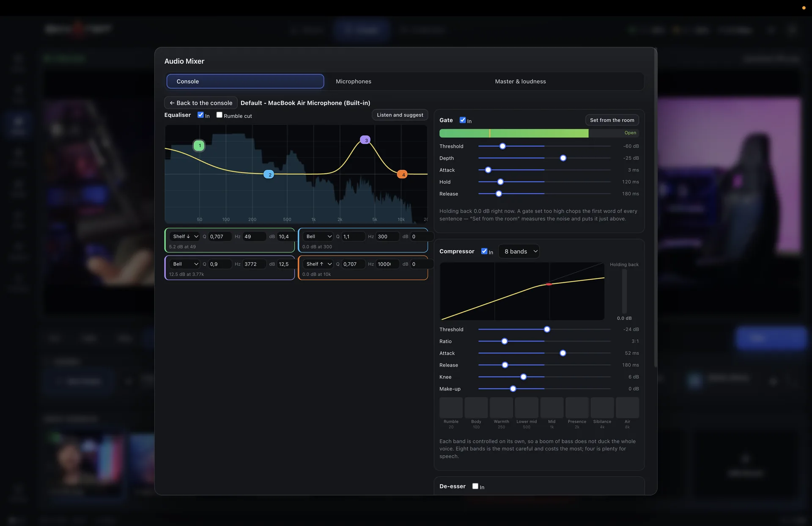Select the Air 8k compressor band
This screenshot has width=812, height=526.
tap(627, 408)
